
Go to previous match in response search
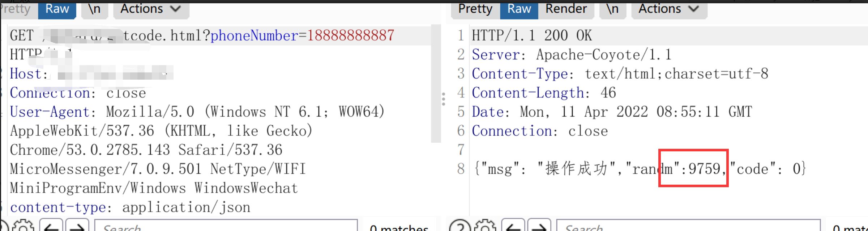[513, 226]
